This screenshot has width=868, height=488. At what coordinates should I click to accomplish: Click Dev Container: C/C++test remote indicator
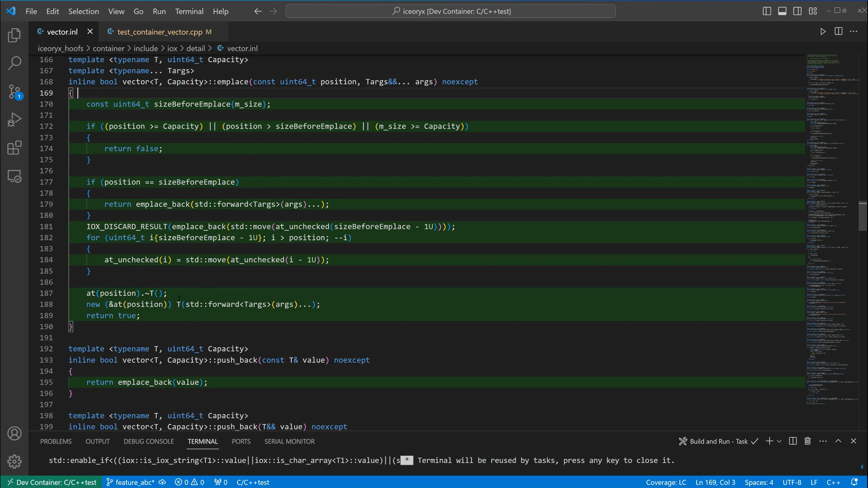(52, 482)
